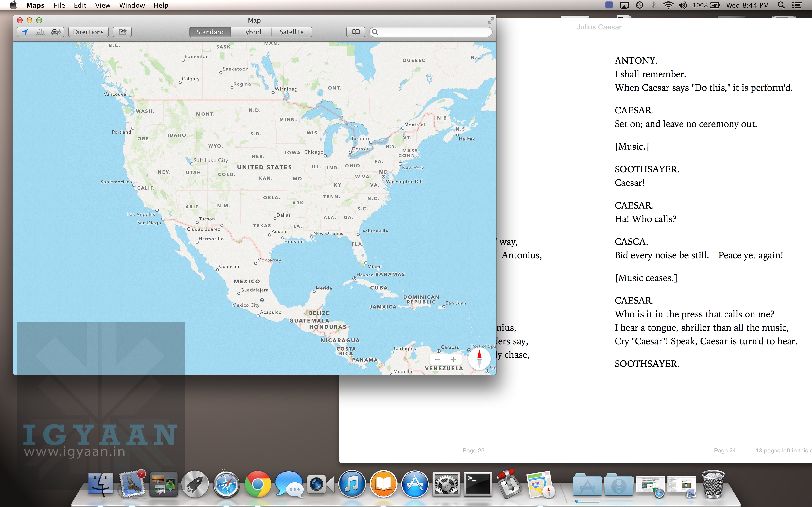
Task: Toggle the 3D buildings icon in Maps toolbar
Action: tap(41, 32)
